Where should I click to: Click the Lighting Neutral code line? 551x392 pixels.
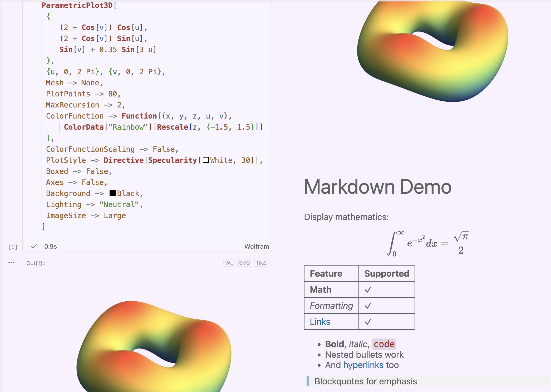[94, 204]
